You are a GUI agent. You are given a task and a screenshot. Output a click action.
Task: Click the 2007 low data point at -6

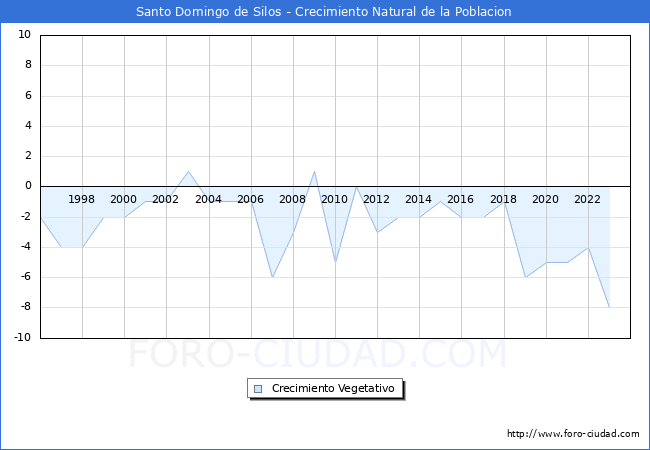pyautogui.click(x=272, y=277)
